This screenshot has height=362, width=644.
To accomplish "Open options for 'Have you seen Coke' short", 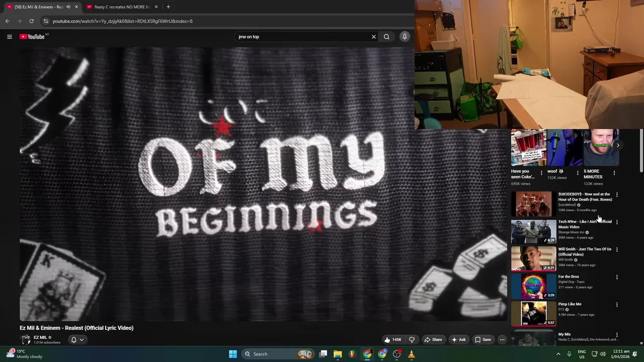I will [541, 173].
